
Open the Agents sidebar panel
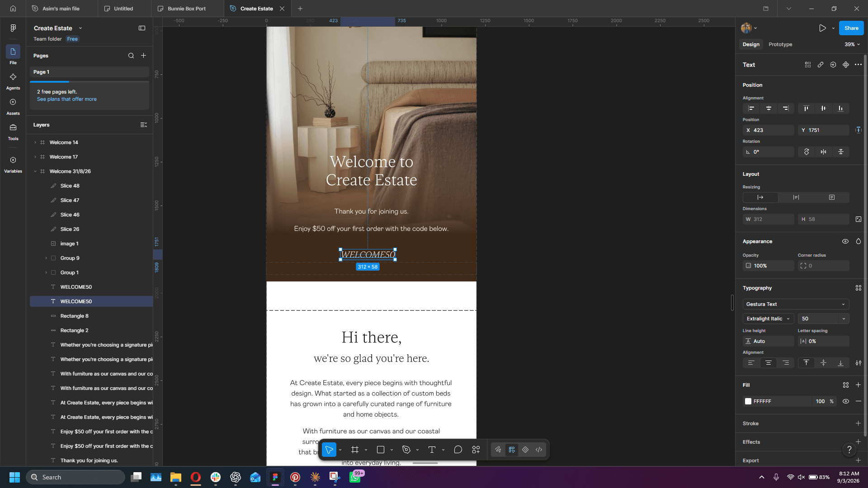pyautogui.click(x=13, y=81)
